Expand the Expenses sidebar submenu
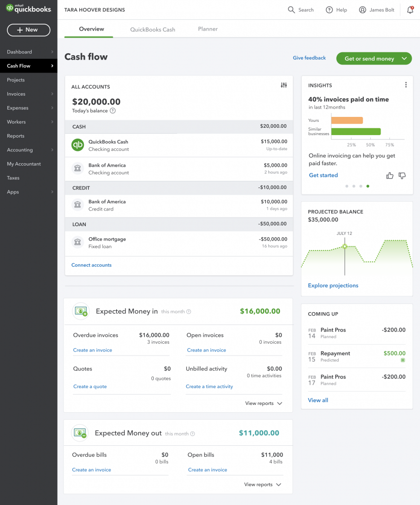 (x=52, y=108)
